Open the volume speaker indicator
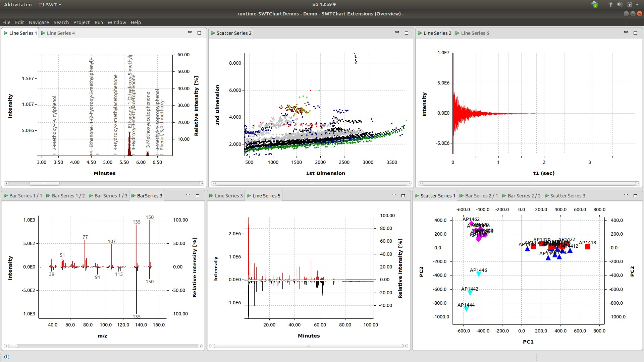 click(620, 5)
